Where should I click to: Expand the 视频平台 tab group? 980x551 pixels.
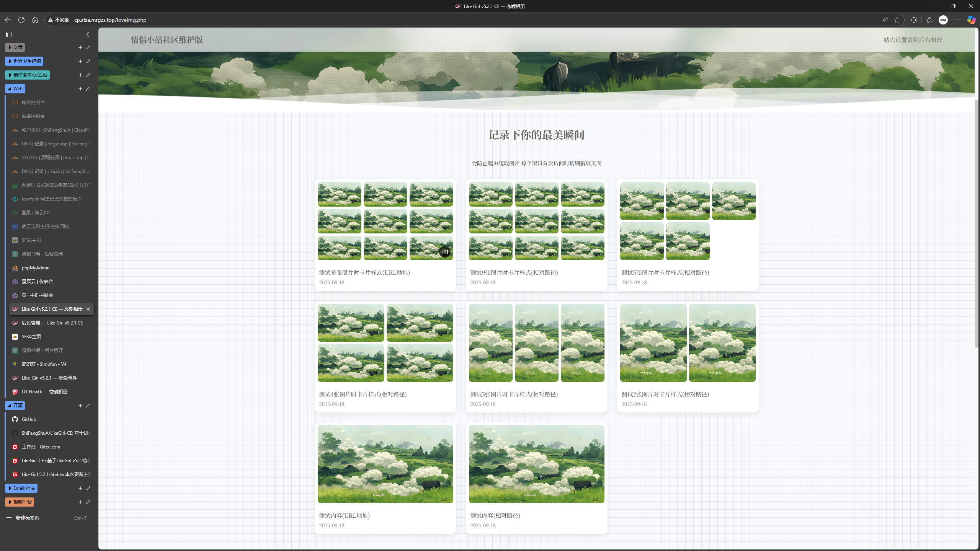[20, 502]
